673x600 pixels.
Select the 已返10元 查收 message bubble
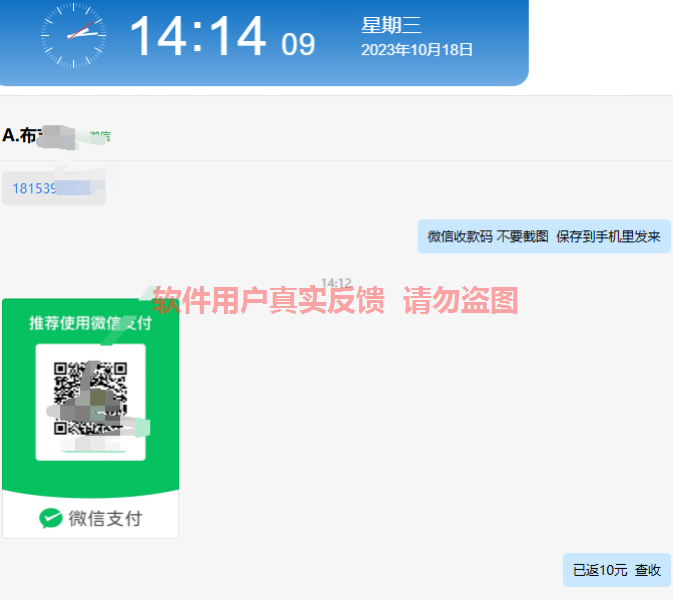(x=617, y=570)
